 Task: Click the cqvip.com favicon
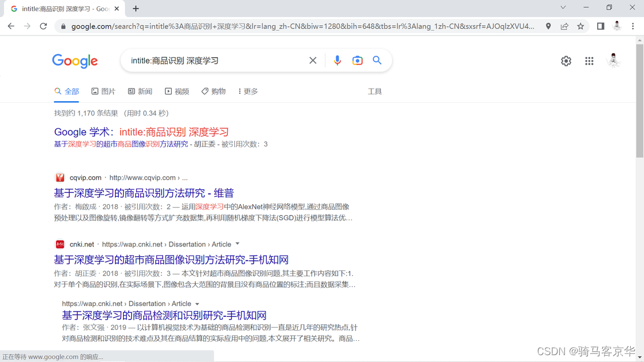tap(60, 178)
